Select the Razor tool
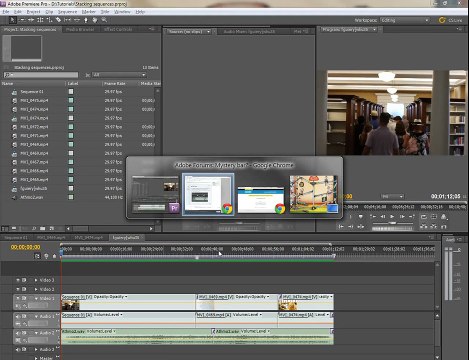Viewport: 469px width, 360px height. [x=58, y=20]
